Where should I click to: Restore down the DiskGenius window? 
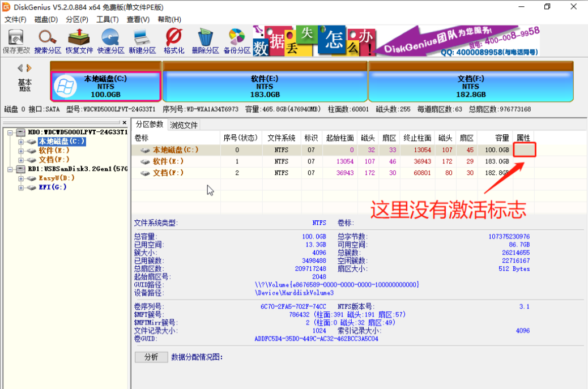[547, 7]
